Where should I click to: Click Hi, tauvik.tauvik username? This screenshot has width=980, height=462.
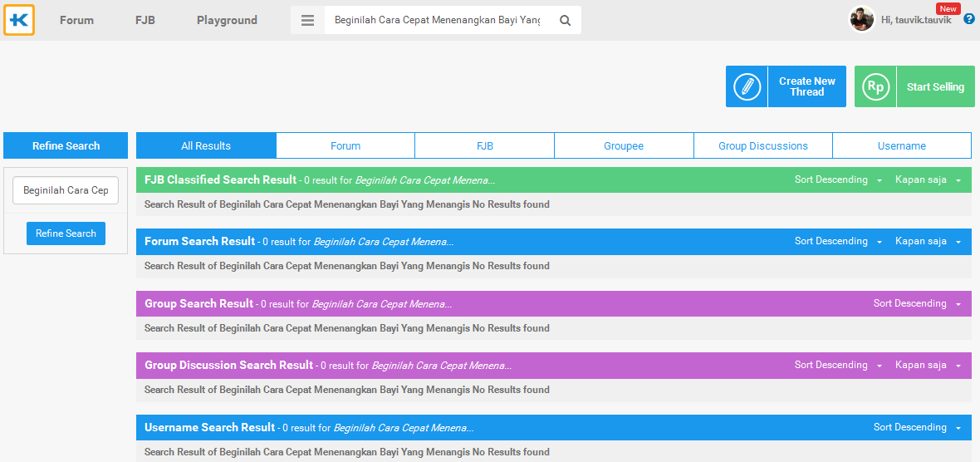pos(915,20)
